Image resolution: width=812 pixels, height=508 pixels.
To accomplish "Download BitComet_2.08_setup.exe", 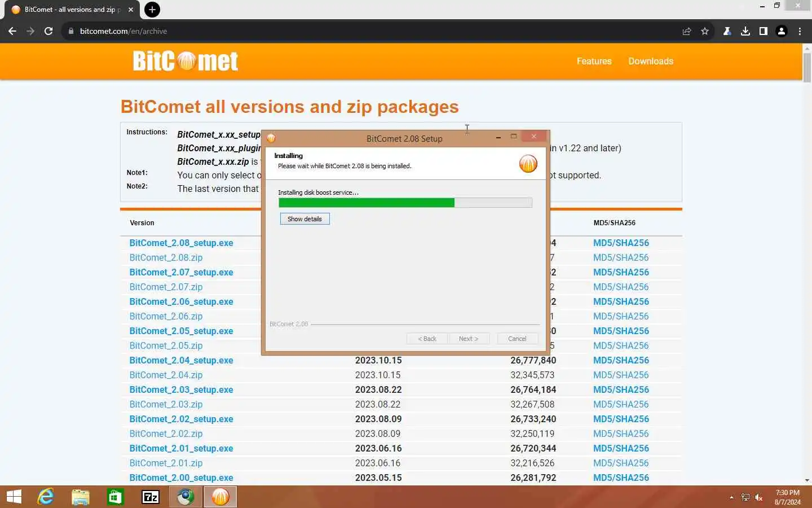I will pos(181,243).
